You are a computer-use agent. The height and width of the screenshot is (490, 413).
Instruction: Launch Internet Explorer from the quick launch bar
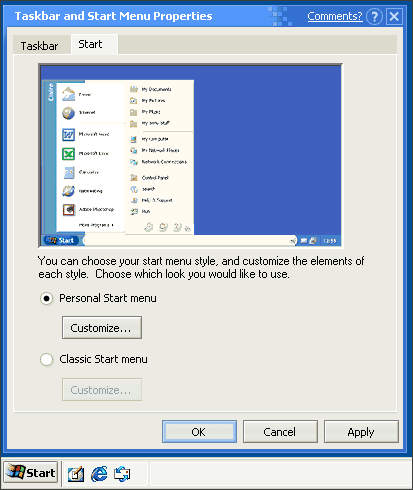(99, 474)
